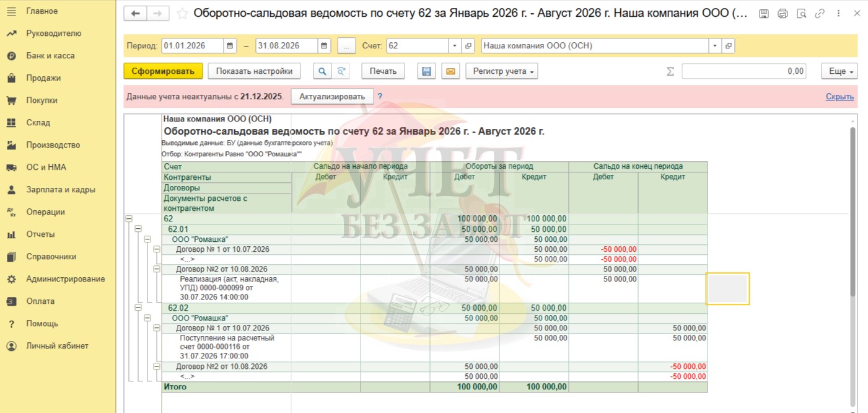Click the Покупки cart icon
Viewport: 868px width, 413px height.
(x=11, y=100)
